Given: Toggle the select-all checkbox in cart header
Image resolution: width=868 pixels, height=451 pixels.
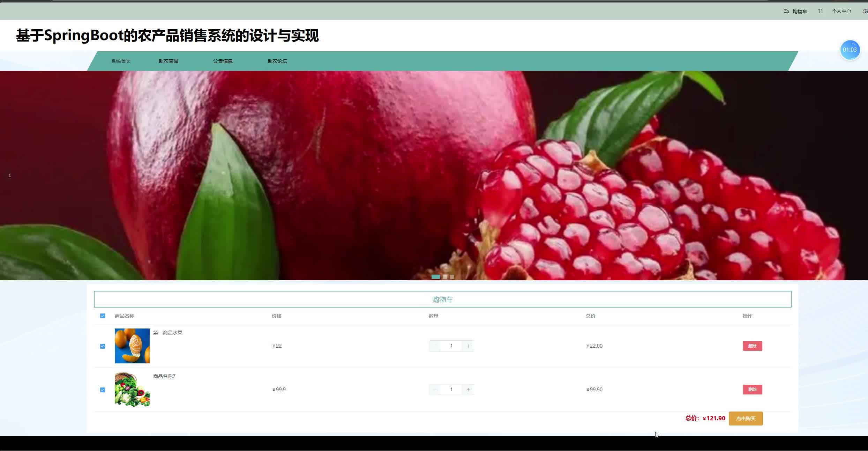Looking at the screenshot, I should [x=103, y=316].
